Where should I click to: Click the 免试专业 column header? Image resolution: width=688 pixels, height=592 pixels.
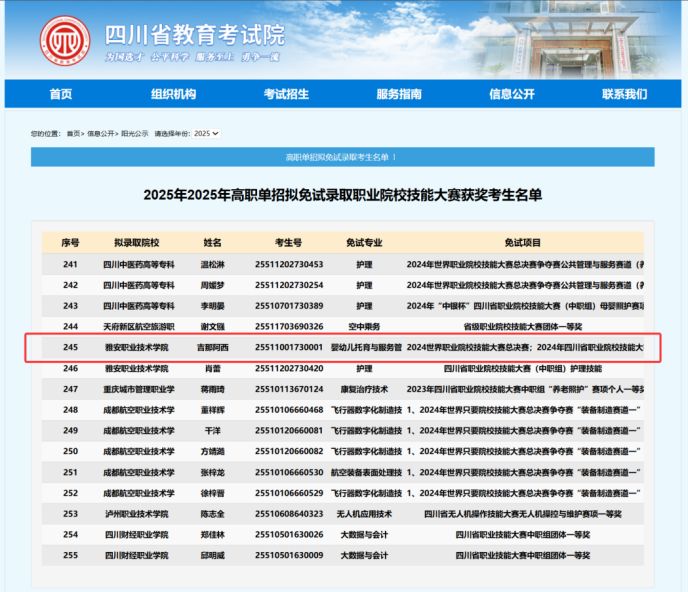click(364, 243)
